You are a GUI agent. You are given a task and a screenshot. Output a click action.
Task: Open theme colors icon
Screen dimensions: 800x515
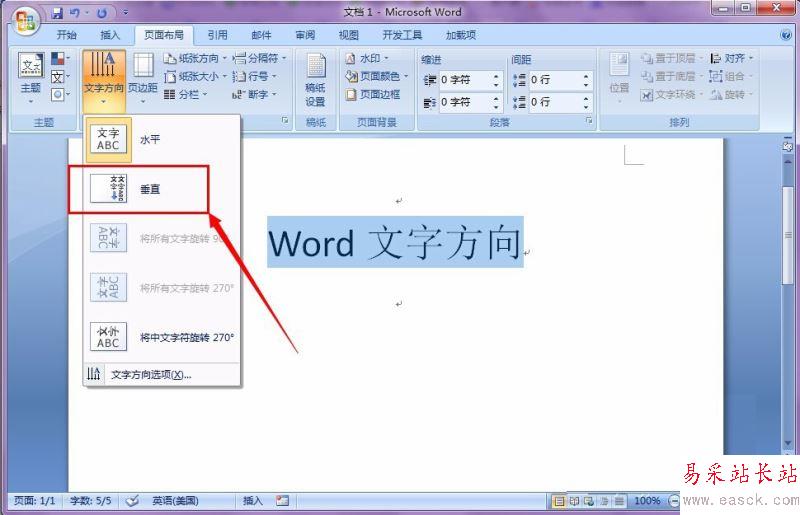pos(59,59)
